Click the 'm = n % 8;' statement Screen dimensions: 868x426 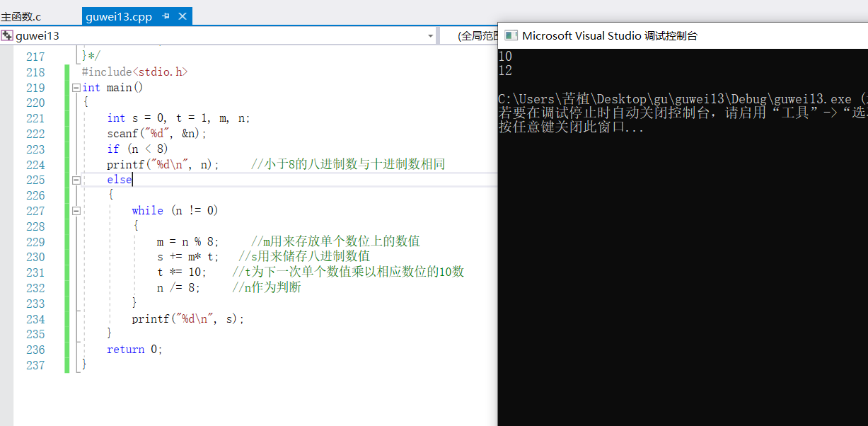pyautogui.click(x=188, y=241)
